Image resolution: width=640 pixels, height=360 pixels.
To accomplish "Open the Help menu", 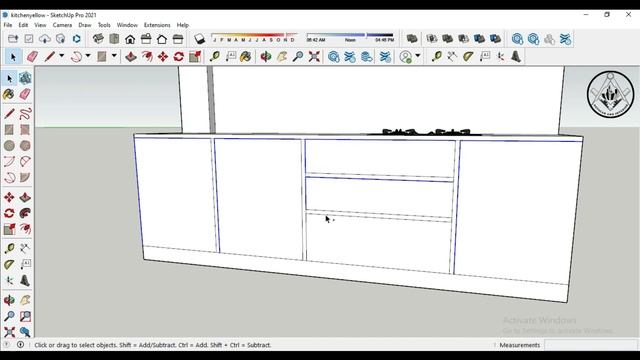I will 182,25.
